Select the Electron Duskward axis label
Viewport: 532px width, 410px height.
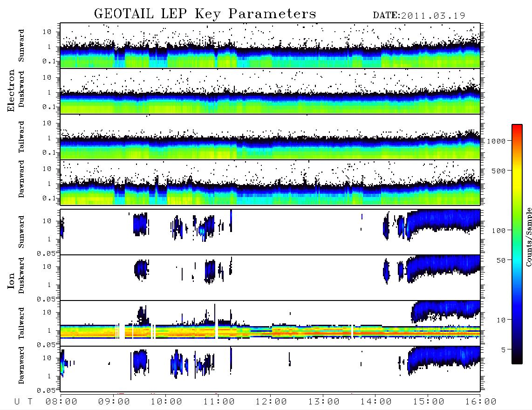coord(21,89)
